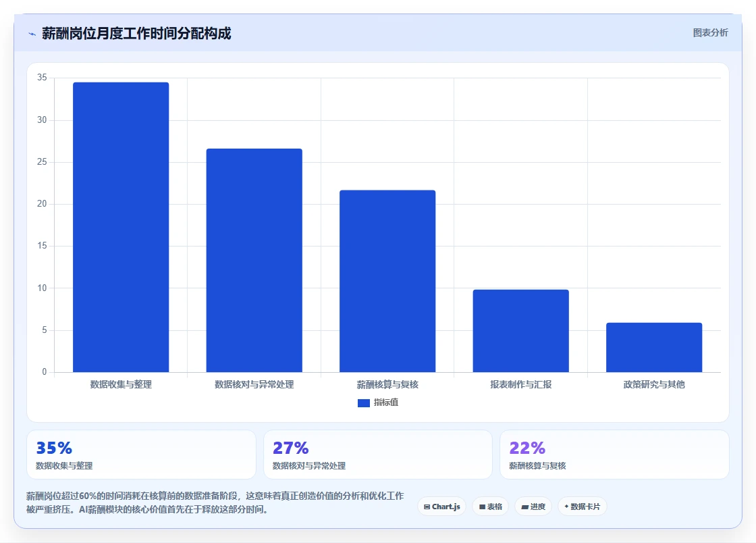This screenshot has width=756, height=543.
Task: Click the blue 指标值 legend color box
Action: pos(364,403)
